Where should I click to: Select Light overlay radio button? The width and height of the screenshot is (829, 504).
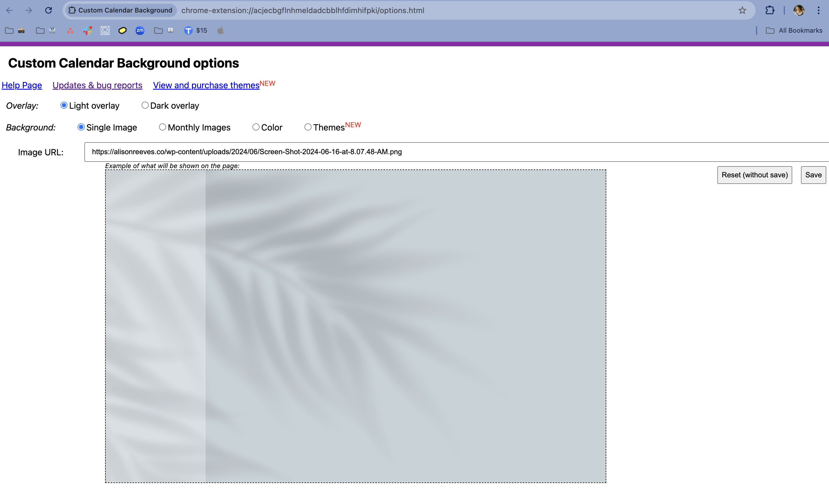tap(63, 105)
